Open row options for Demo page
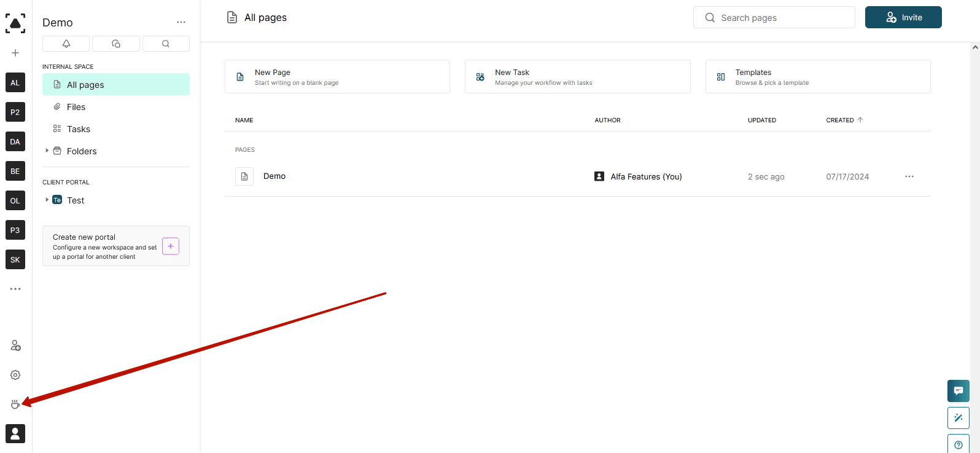Viewport: 980px width, 453px height. click(909, 176)
